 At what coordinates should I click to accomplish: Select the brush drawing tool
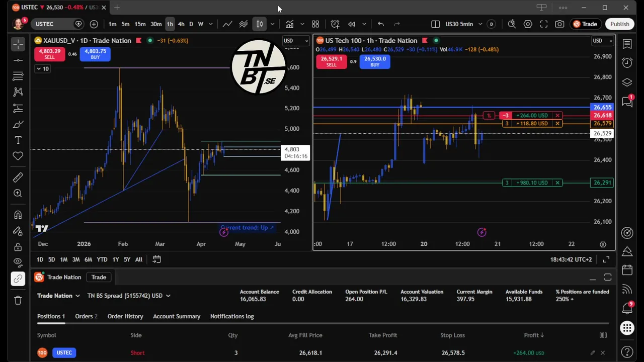click(x=18, y=124)
